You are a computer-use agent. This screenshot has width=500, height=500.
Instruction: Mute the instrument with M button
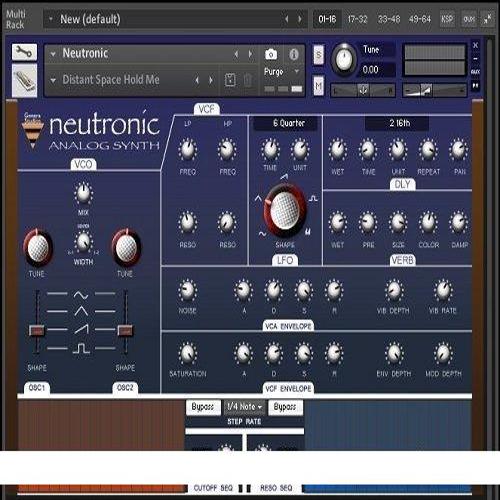[319, 86]
